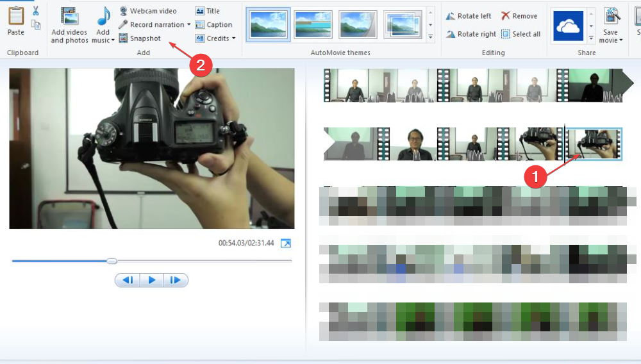
Task: Add a Caption to the clip
Action: (x=214, y=24)
